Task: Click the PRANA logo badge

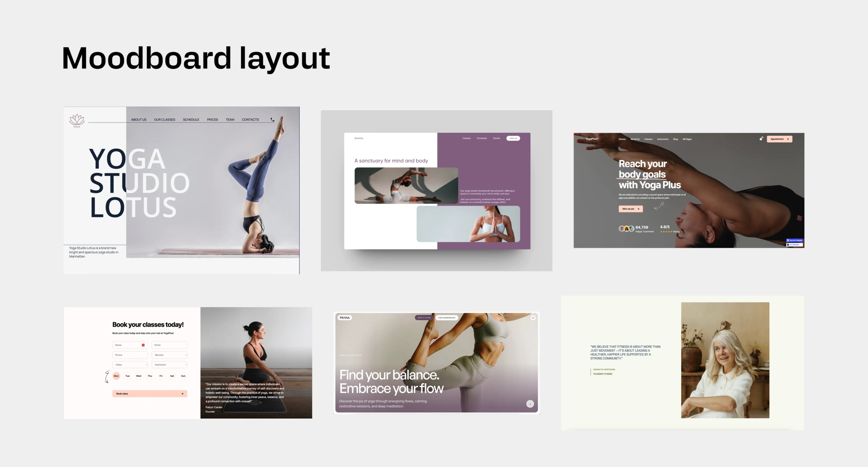Action: pyautogui.click(x=345, y=318)
